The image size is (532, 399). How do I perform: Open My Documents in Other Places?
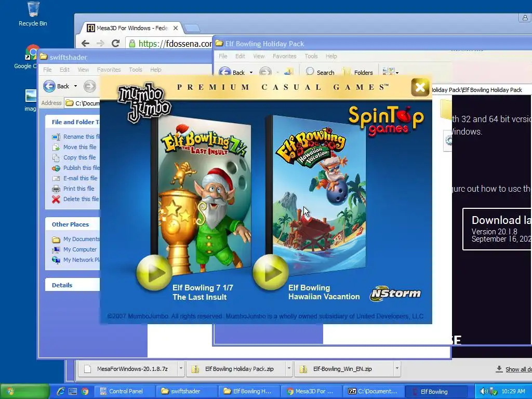click(76, 239)
